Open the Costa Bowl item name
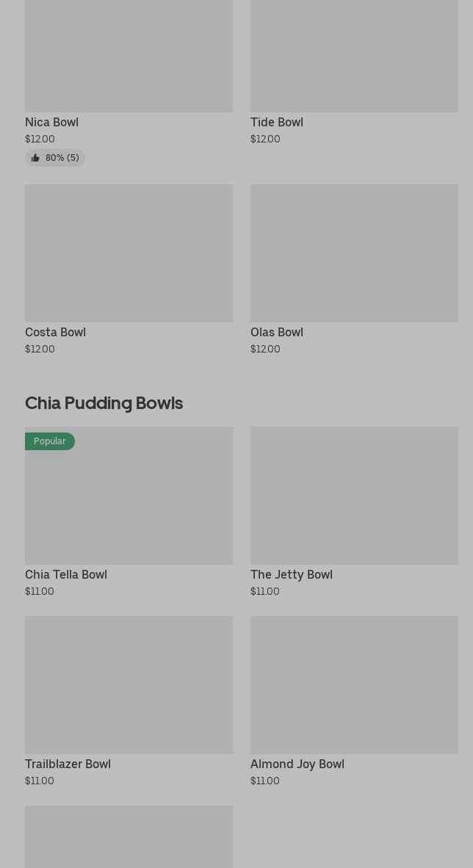The image size is (473, 868). click(55, 332)
